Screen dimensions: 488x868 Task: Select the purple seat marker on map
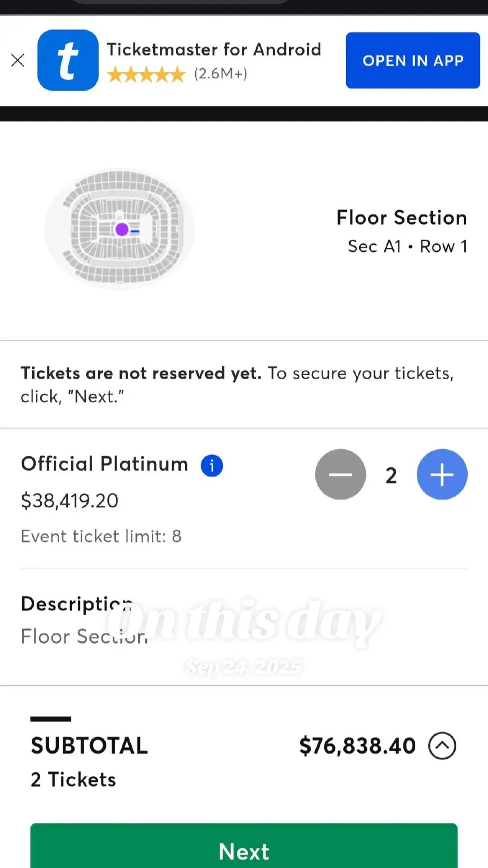tap(122, 230)
